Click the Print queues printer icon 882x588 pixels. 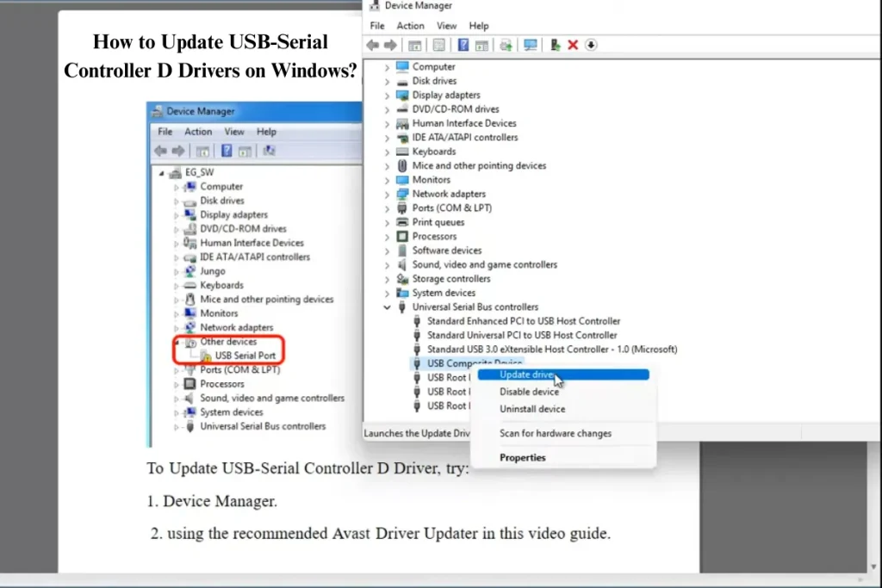coord(402,222)
